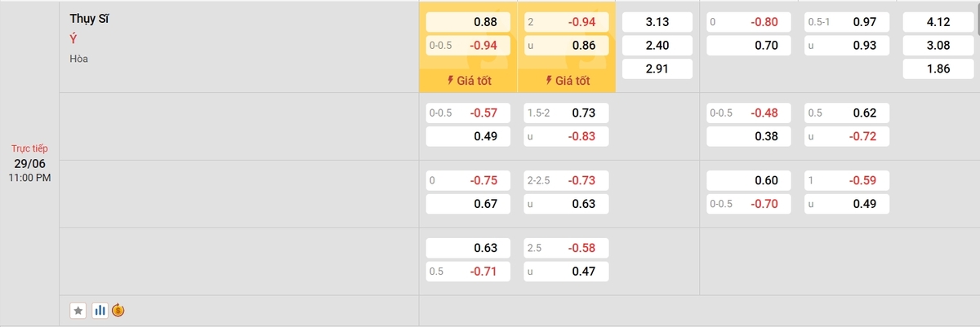The height and width of the screenshot is (327, 980).
Task: Select handicap odds 0.88 for Thụy Sĩ
Action: click(x=468, y=22)
